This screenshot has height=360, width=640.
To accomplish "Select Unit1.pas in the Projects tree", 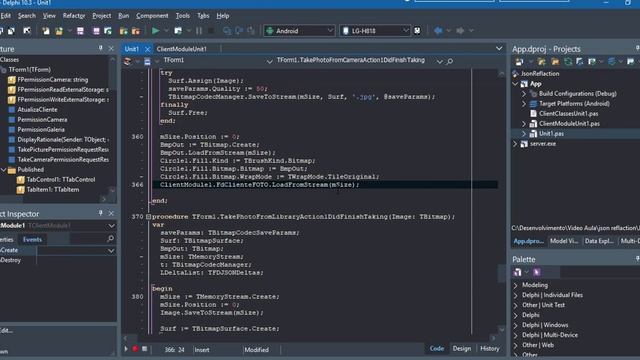I will 551,134.
